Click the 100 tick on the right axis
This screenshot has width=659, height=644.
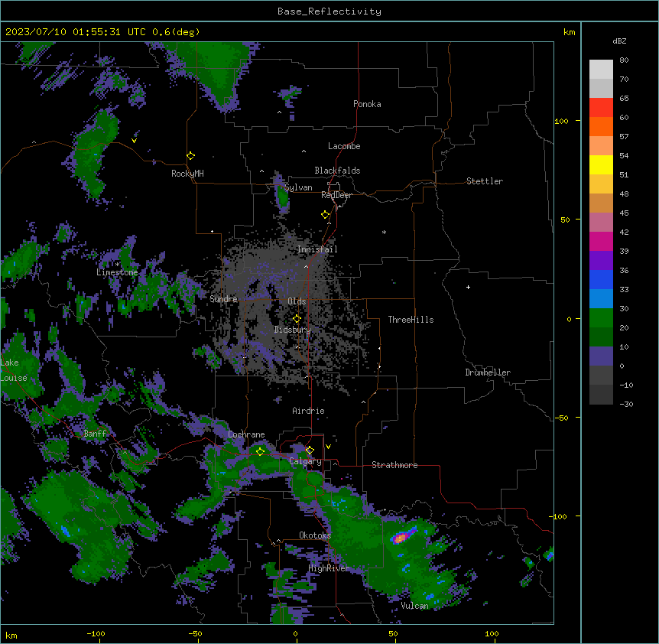[x=561, y=122]
